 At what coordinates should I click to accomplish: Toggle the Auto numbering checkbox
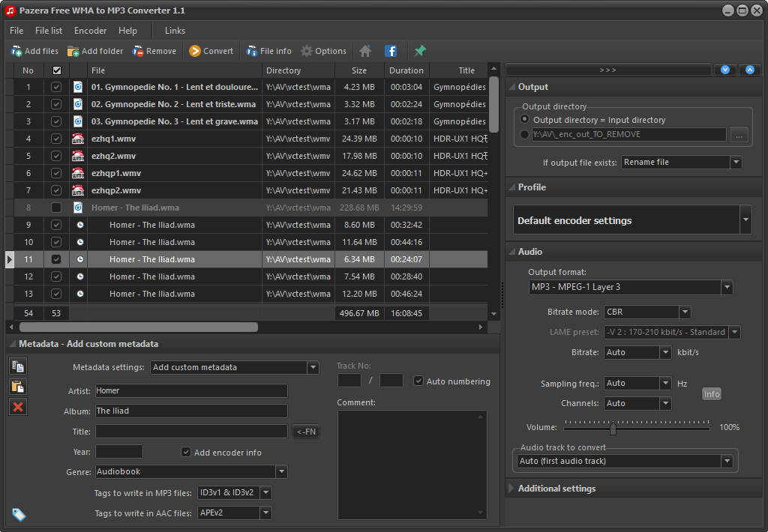(418, 381)
